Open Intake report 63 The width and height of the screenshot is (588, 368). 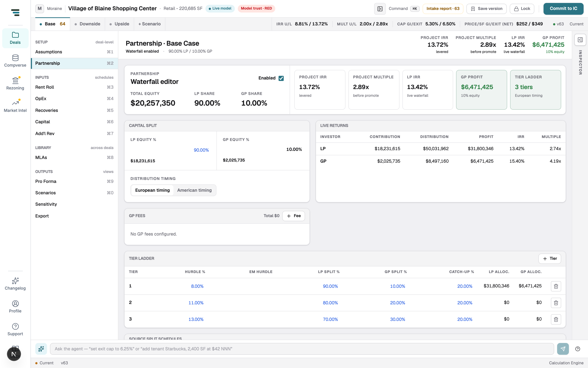click(x=443, y=9)
